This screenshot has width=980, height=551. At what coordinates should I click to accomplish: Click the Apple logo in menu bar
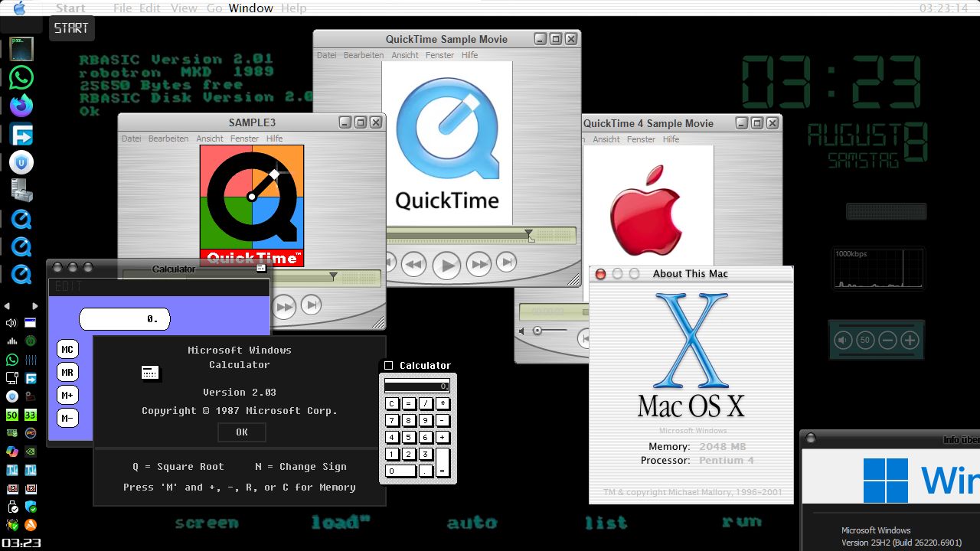(19, 8)
